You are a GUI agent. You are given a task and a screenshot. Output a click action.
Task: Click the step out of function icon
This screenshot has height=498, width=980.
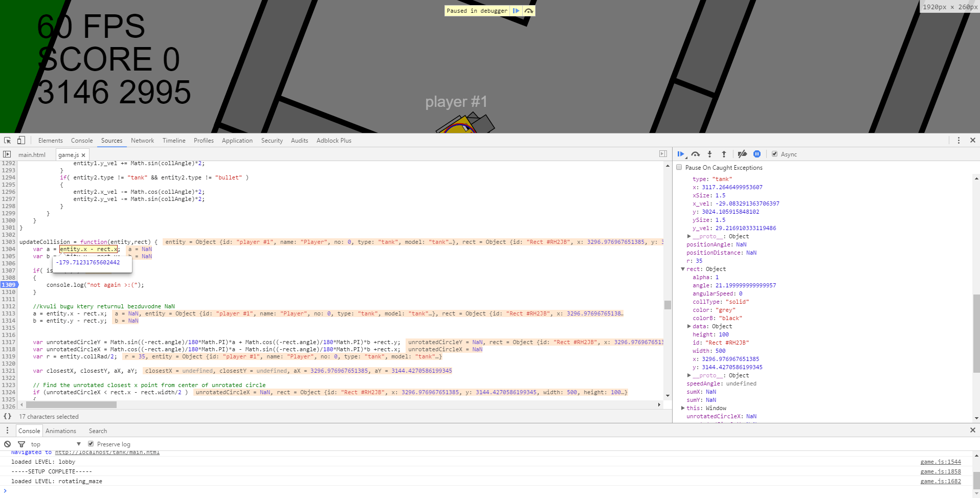tap(724, 154)
